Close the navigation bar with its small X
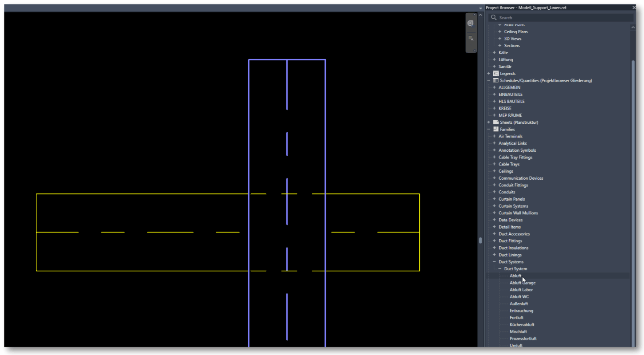The image size is (644, 355). coord(474,15)
